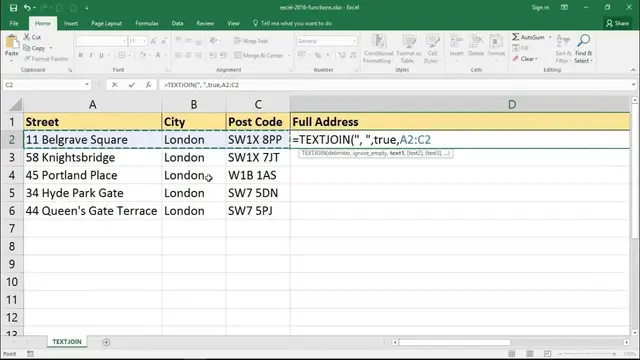Open Format as Table gallery
640x360 pixels.
[408, 49]
